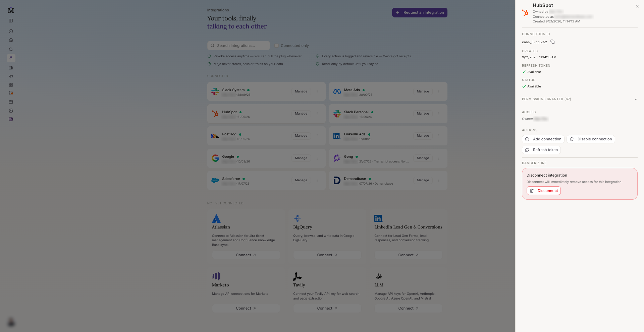
Task: Open the purple compass icon in the sidebar
Action: pos(11,119)
